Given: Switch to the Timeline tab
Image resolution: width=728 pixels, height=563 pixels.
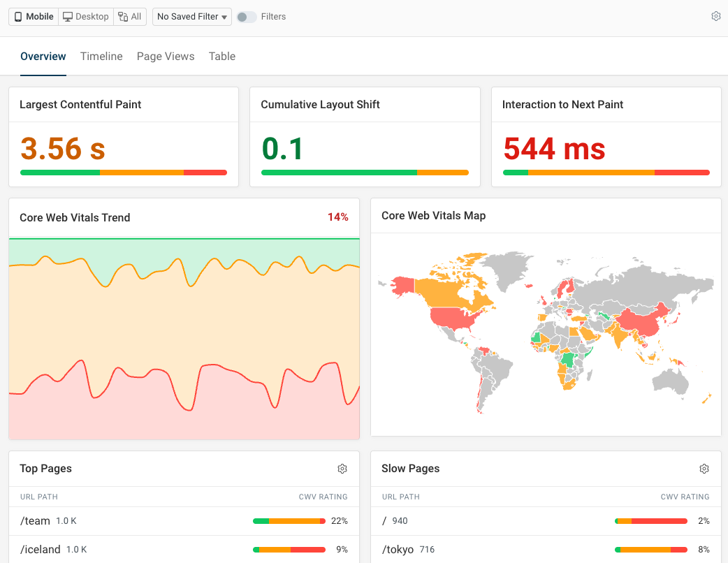Looking at the screenshot, I should tap(101, 57).
